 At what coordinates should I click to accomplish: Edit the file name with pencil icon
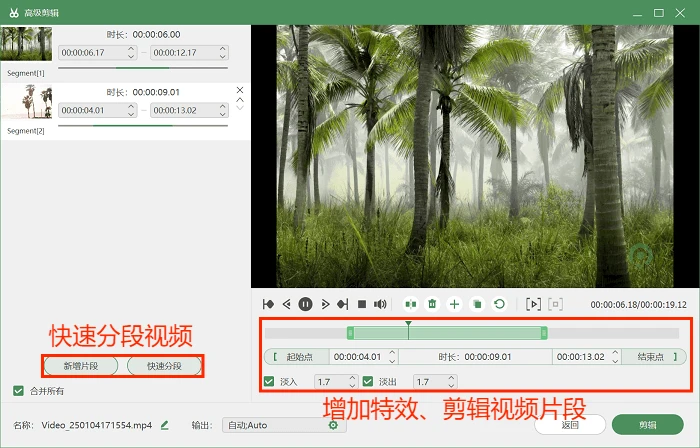tap(164, 425)
